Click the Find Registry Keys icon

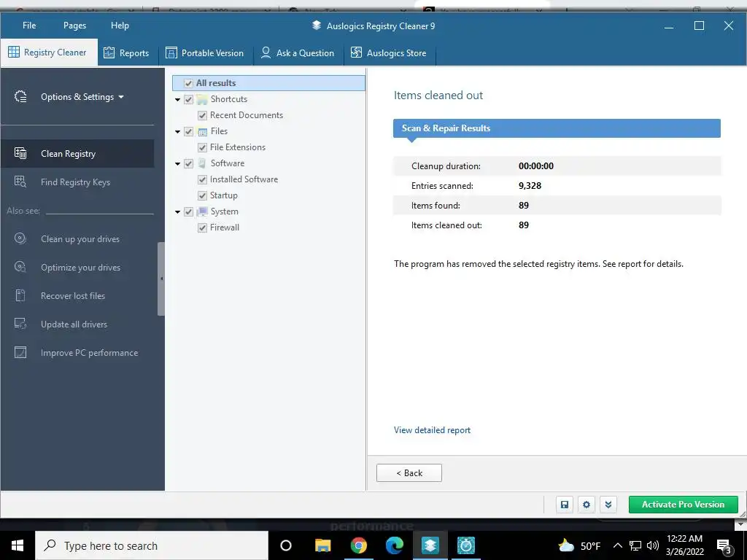point(20,182)
